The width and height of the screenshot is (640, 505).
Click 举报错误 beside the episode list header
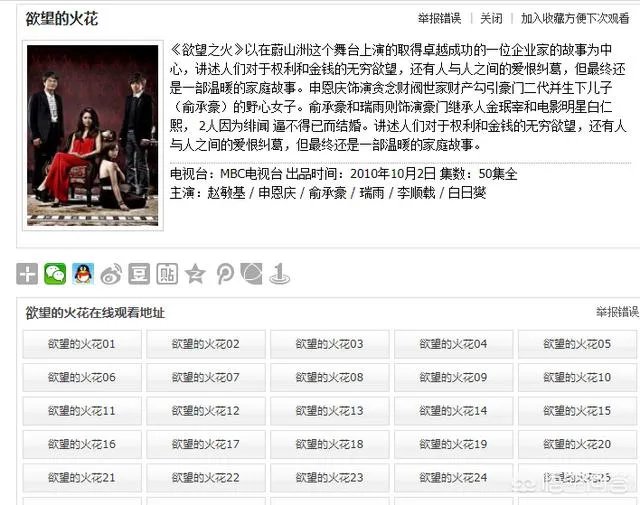tap(617, 312)
